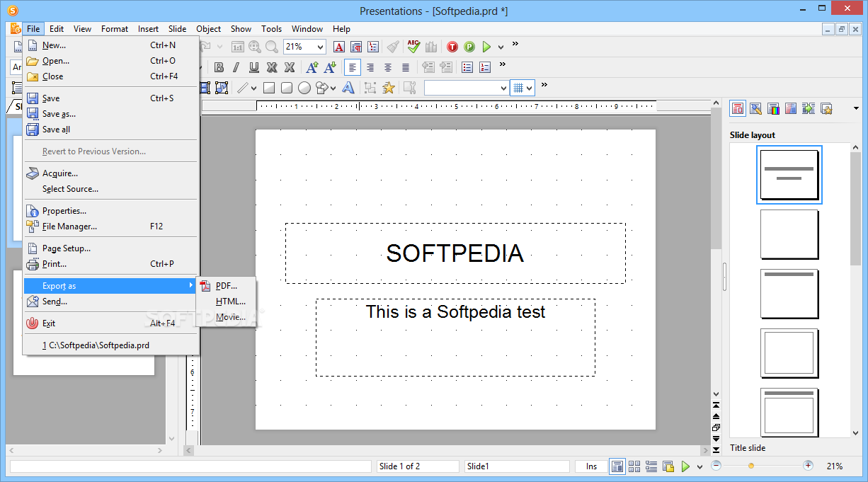
Task: Open the paragraph format icon
Action: click(356, 47)
